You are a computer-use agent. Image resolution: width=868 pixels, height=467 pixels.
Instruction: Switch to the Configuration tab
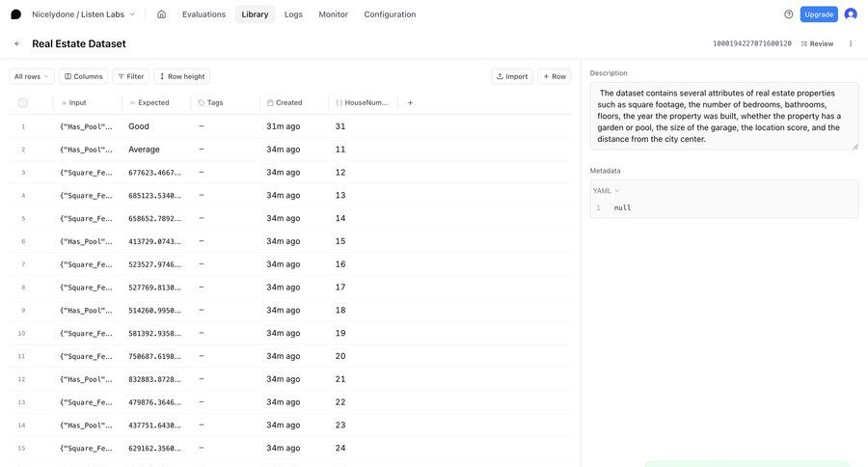(390, 14)
